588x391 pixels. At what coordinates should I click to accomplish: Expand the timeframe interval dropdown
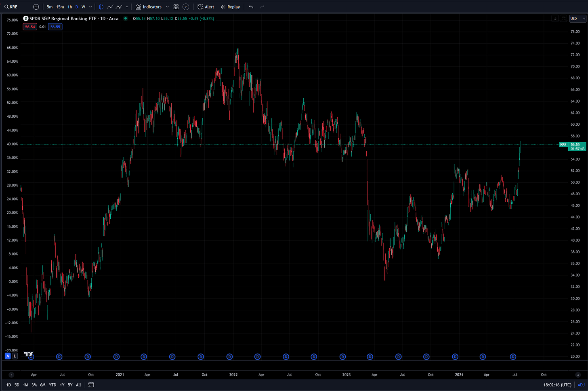click(90, 7)
